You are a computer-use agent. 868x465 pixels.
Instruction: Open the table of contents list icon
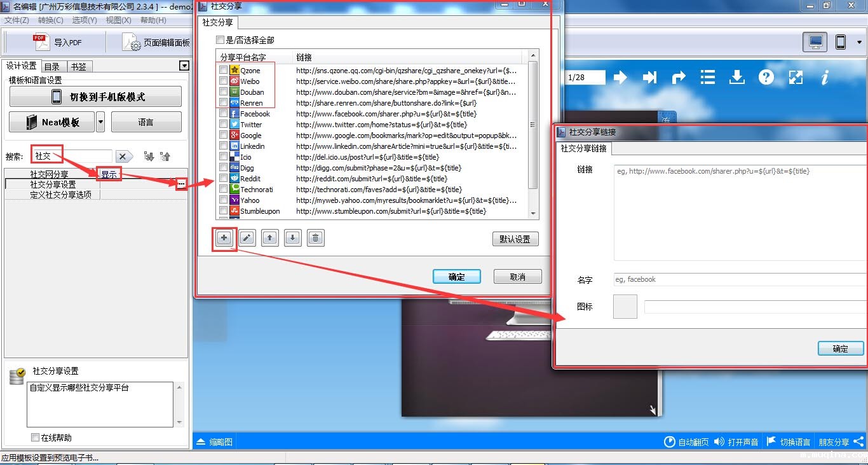tap(708, 78)
